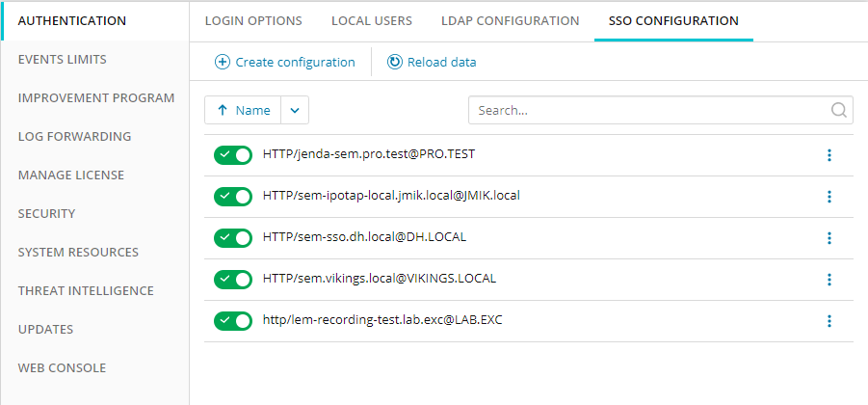
Task: Open the options menu for HTTP/sem-ipotap-local.jmik.local@JMIK.local
Action: pos(829,197)
